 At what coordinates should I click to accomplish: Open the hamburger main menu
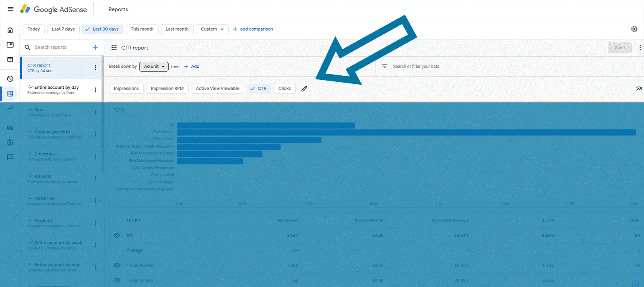[x=10, y=9]
